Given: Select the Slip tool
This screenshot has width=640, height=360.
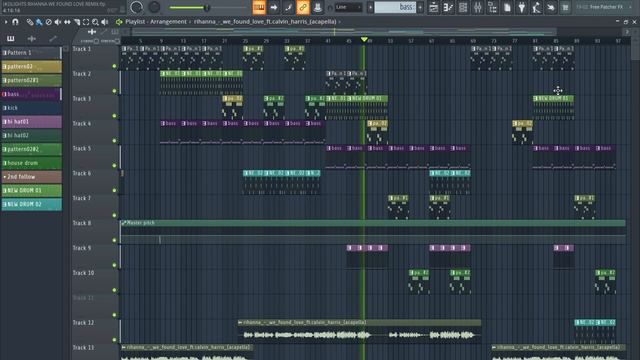Looking at the screenshot, I should click(67, 22).
